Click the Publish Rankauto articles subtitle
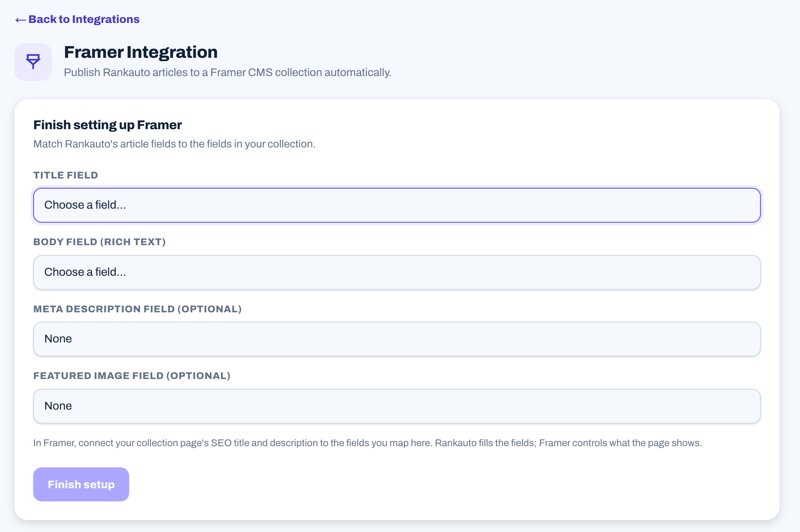The image size is (800, 532). (227, 73)
